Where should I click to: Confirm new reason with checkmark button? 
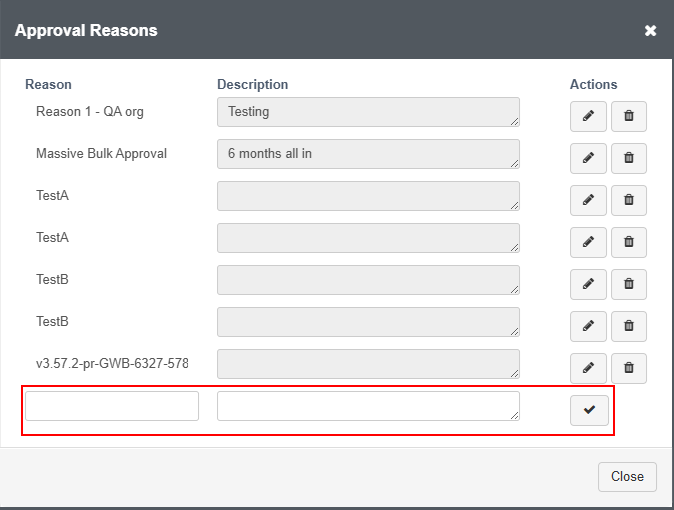tap(589, 410)
